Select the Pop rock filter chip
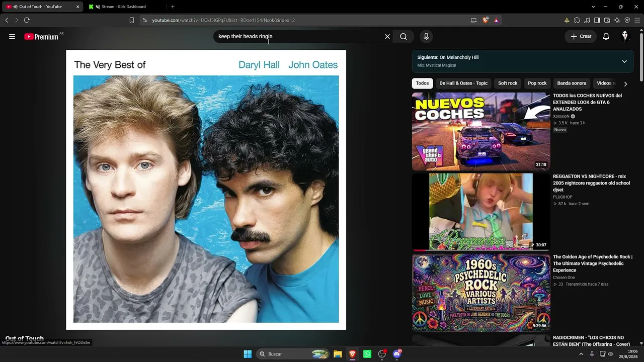 [537, 83]
